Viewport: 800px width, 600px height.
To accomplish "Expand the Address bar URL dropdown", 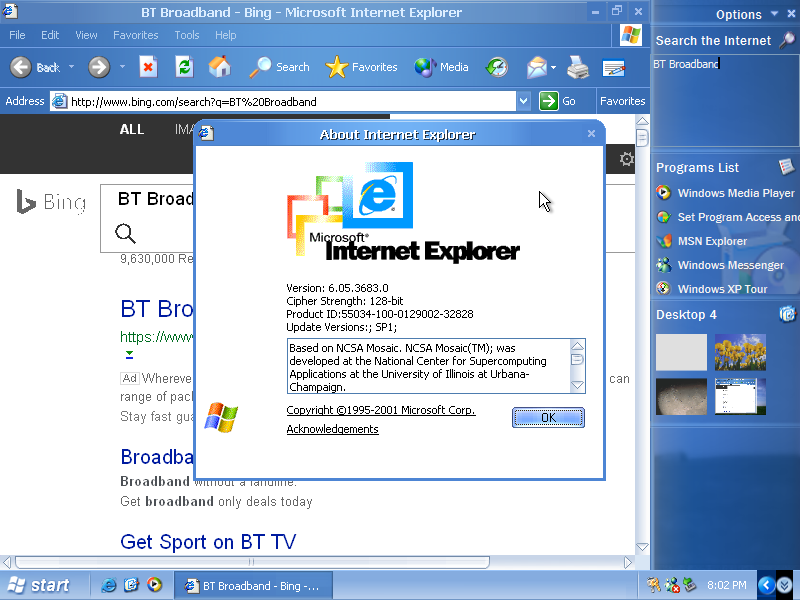I will click(523, 101).
